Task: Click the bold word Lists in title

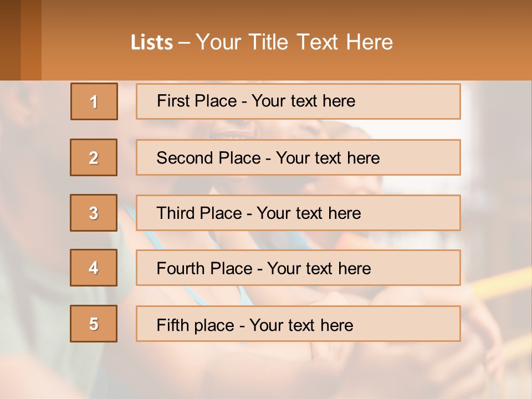Action: pyautogui.click(x=152, y=43)
